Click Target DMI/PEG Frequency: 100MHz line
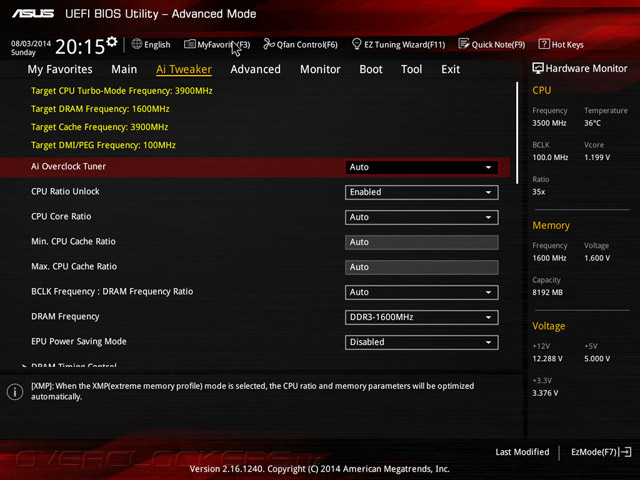 click(x=103, y=145)
